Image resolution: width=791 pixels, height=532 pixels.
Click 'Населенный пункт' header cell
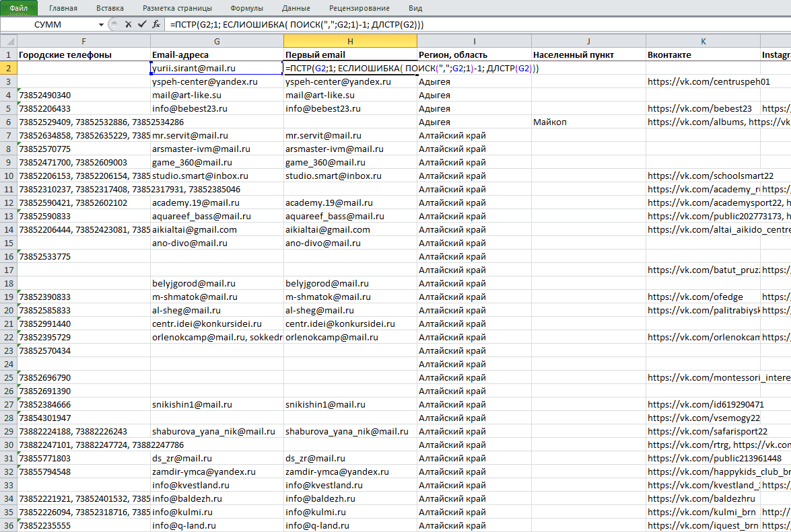tap(588, 54)
